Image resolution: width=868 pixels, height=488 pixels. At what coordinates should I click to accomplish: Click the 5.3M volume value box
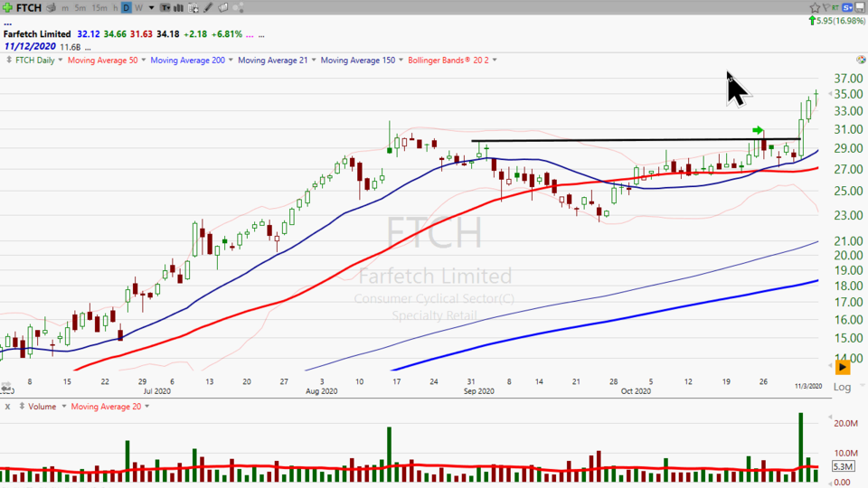click(x=844, y=466)
